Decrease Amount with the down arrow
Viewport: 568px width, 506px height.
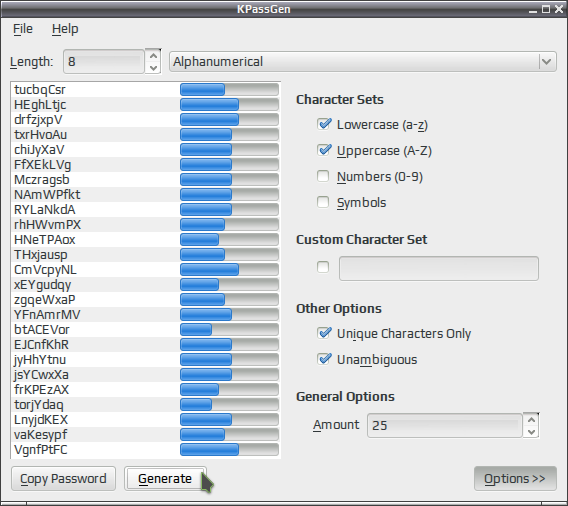pyautogui.click(x=531, y=432)
